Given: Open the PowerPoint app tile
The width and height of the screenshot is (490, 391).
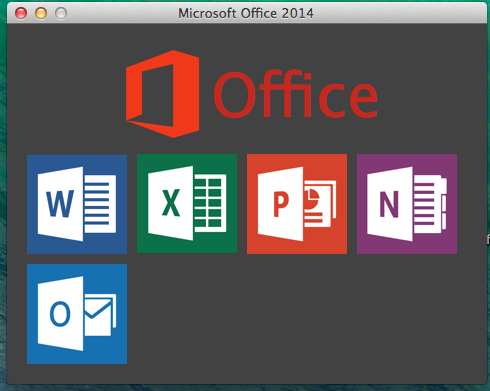Looking at the screenshot, I should pos(297,204).
